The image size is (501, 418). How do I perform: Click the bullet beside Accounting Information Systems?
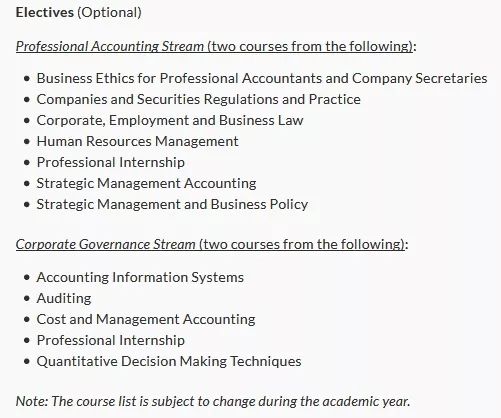coord(27,277)
